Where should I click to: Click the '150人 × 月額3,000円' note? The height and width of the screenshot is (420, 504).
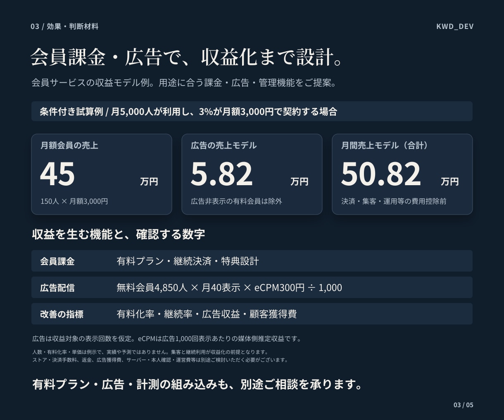[74, 201]
